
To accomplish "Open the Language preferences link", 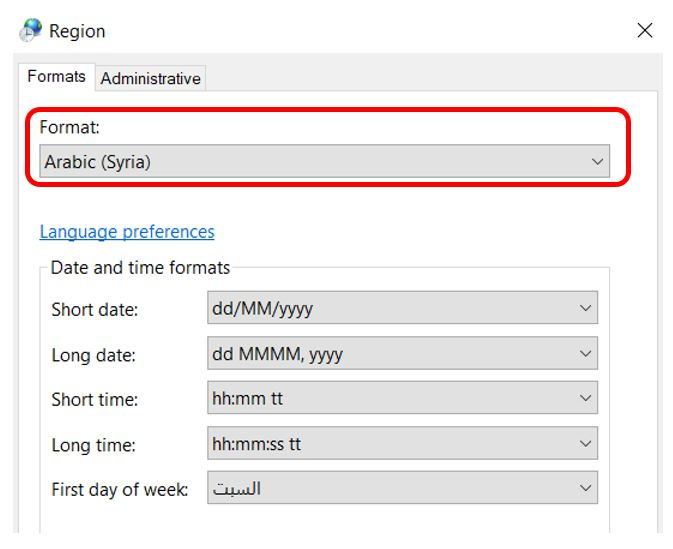I will coord(127,232).
